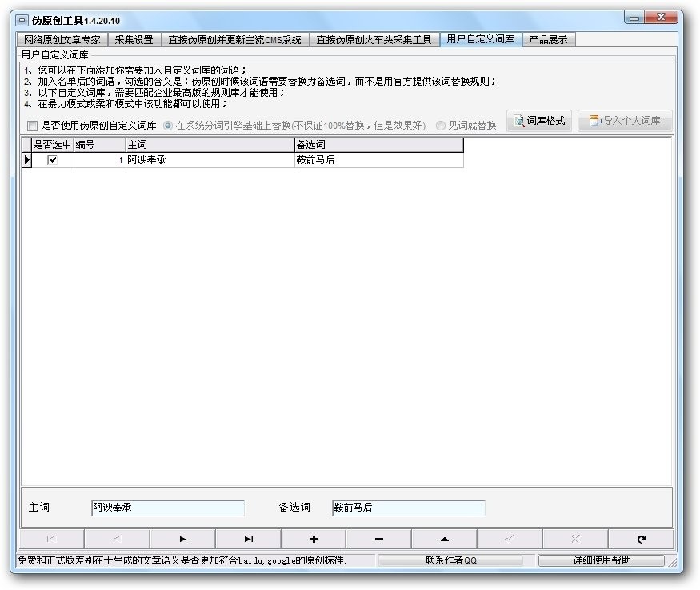700x590 pixels.
Task: Click status bar text about 免费和正式版差别
Action: [182, 560]
